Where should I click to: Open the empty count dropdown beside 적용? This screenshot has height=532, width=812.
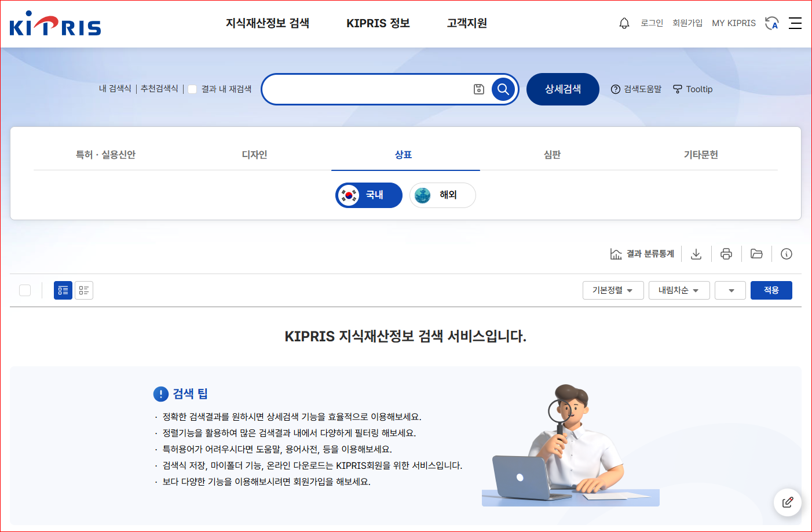coord(730,290)
